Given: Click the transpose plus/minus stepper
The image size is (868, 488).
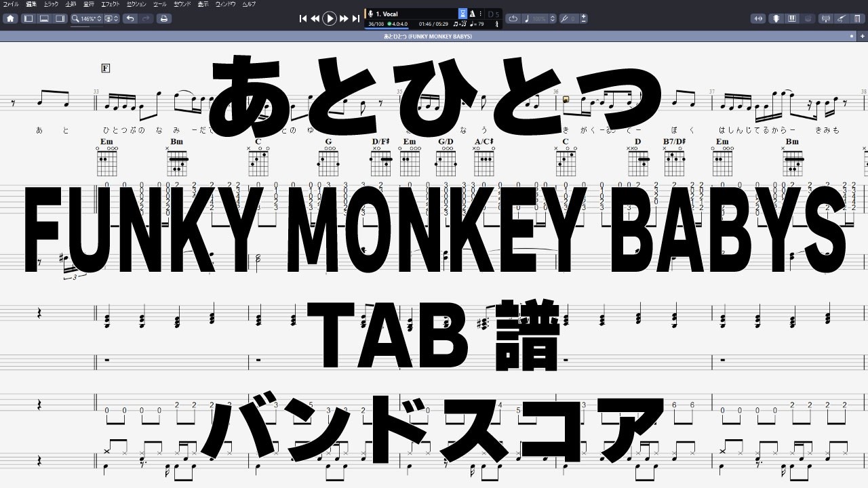Looking at the screenshot, I should click(584, 18).
